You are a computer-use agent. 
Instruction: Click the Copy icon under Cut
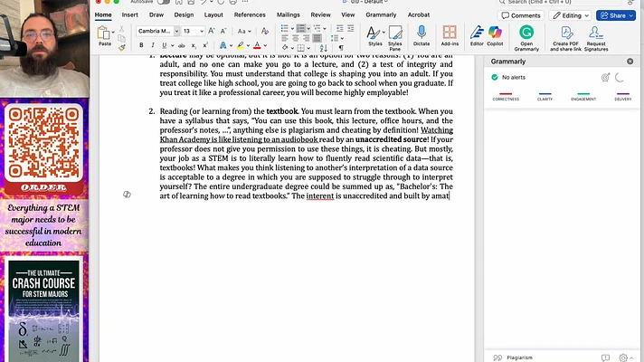click(x=121, y=39)
